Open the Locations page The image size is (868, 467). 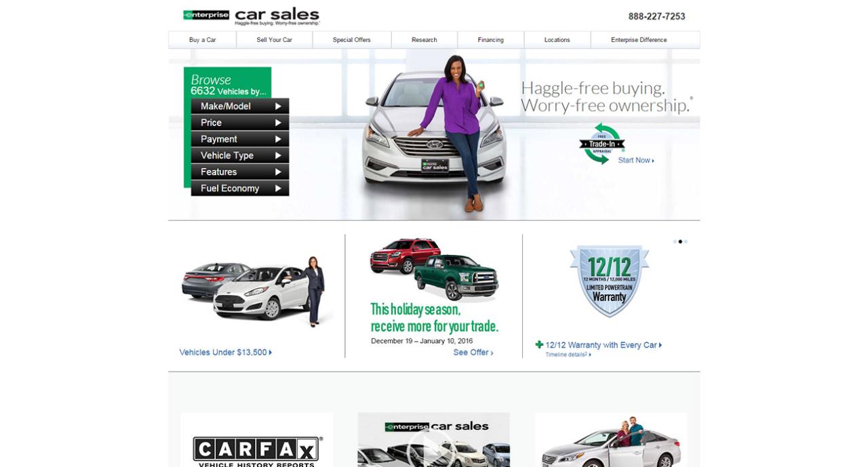pos(556,39)
